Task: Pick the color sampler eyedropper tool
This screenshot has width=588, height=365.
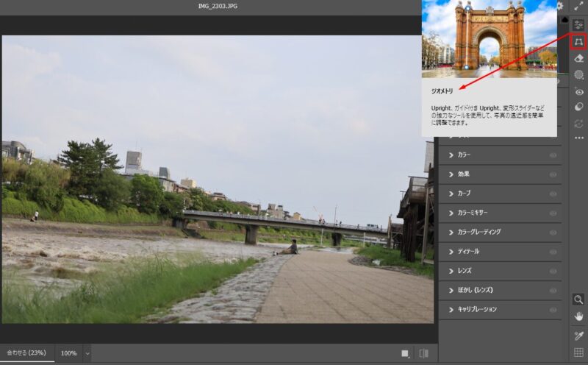Action: (578, 336)
